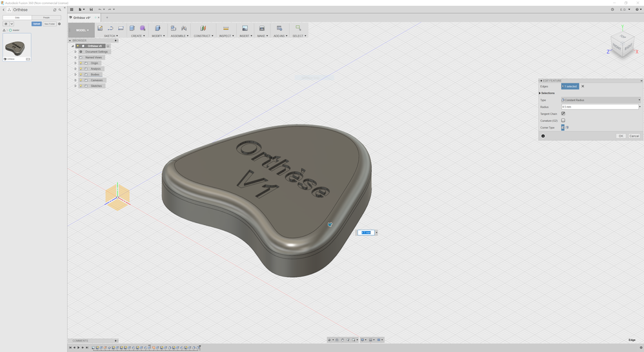The width and height of the screenshot is (644, 352).
Task: Open the Radius field dropdown arrow
Action: coord(640,106)
